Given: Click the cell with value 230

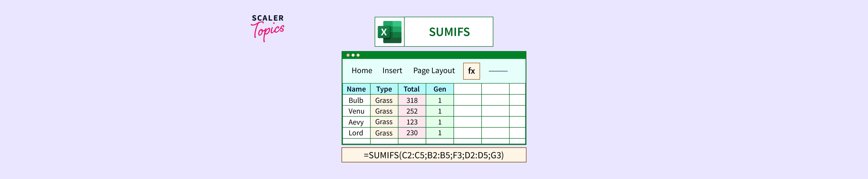Looking at the screenshot, I should click(x=412, y=133).
